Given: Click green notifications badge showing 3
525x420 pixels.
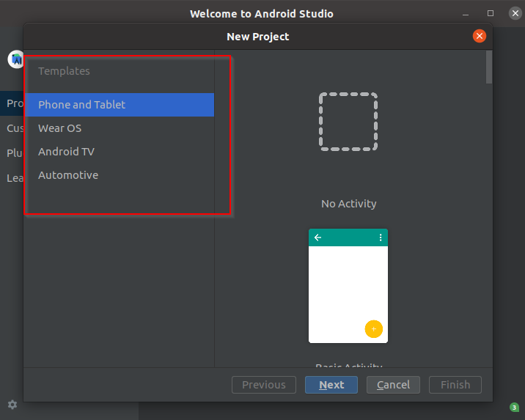Looking at the screenshot, I should click(x=514, y=408).
